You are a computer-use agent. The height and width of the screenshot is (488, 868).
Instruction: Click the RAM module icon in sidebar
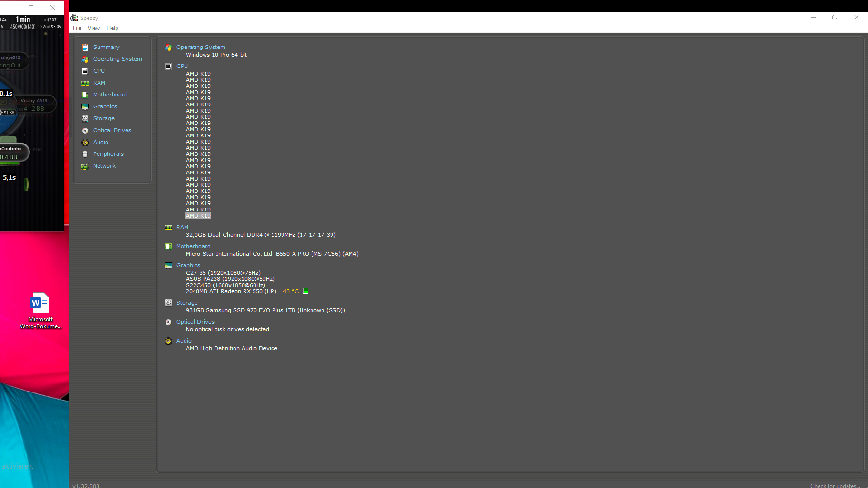85,83
